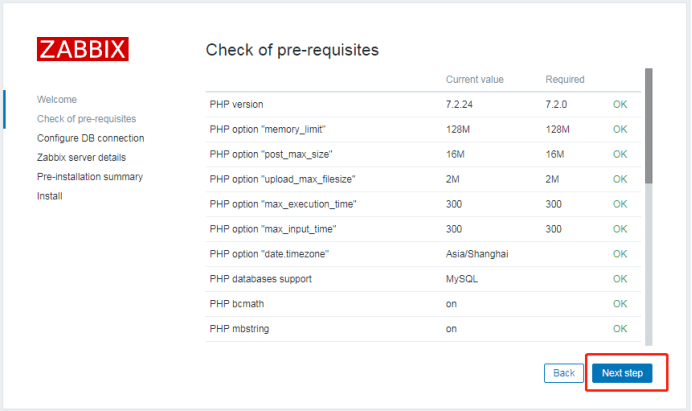Image resolution: width=692 pixels, height=411 pixels.
Task: Click the PHP mbstring row
Action: (x=238, y=328)
